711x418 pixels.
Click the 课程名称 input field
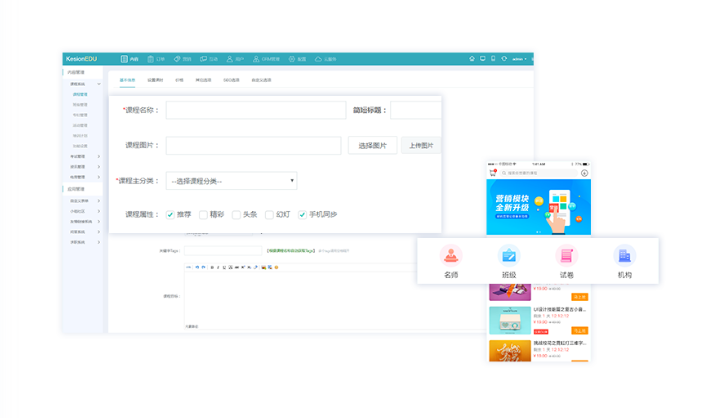(254, 110)
